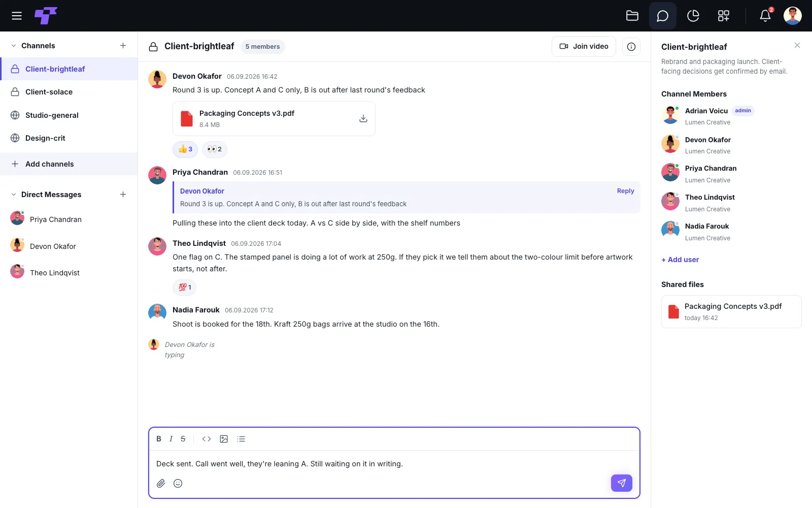
Task: Open emoji picker in composer
Action: 178,483
